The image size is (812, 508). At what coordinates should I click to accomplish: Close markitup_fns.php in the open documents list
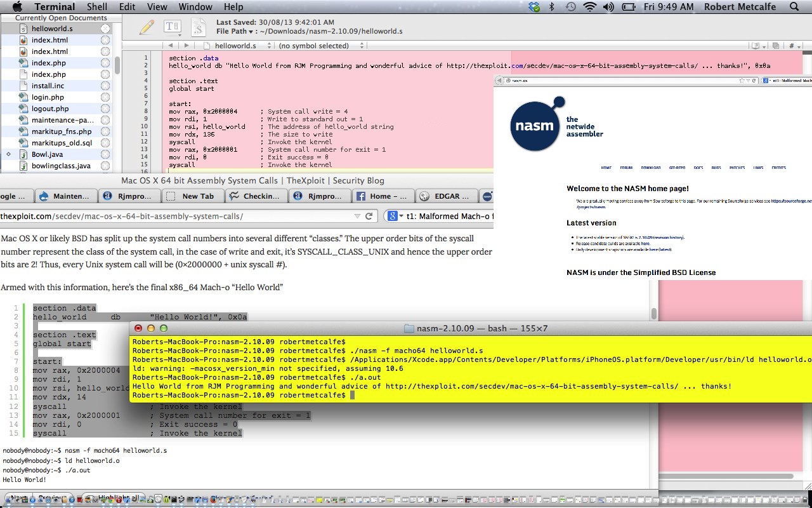(x=105, y=131)
